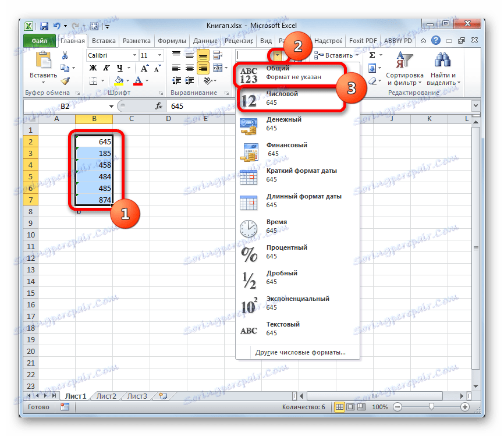Open the number format dropdown arrow
Viewport: 504px width, 436px height.
click(x=277, y=56)
